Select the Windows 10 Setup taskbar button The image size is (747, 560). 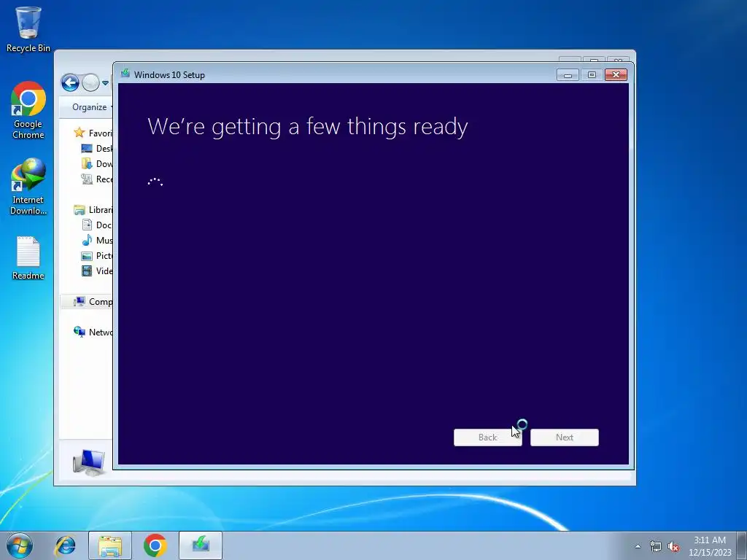tap(201, 545)
